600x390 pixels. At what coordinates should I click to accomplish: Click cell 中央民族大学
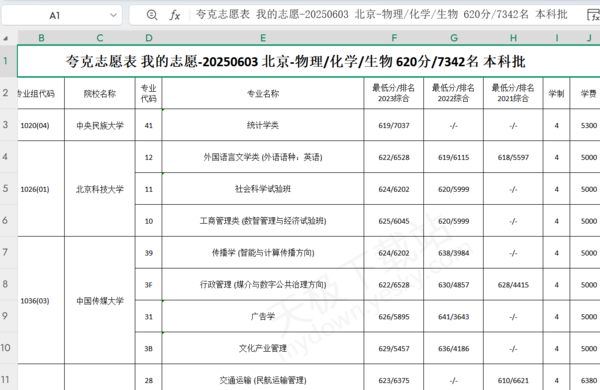pyautogui.click(x=100, y=125)
